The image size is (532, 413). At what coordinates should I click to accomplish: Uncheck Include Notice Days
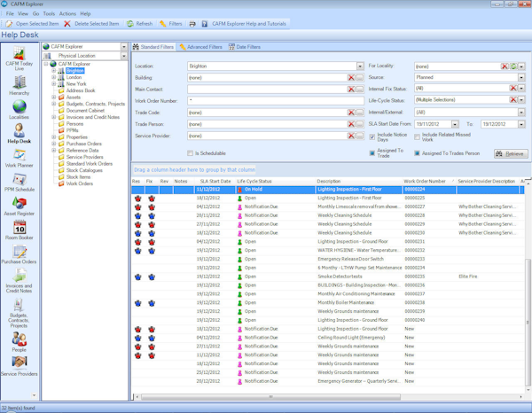point(372,136)
